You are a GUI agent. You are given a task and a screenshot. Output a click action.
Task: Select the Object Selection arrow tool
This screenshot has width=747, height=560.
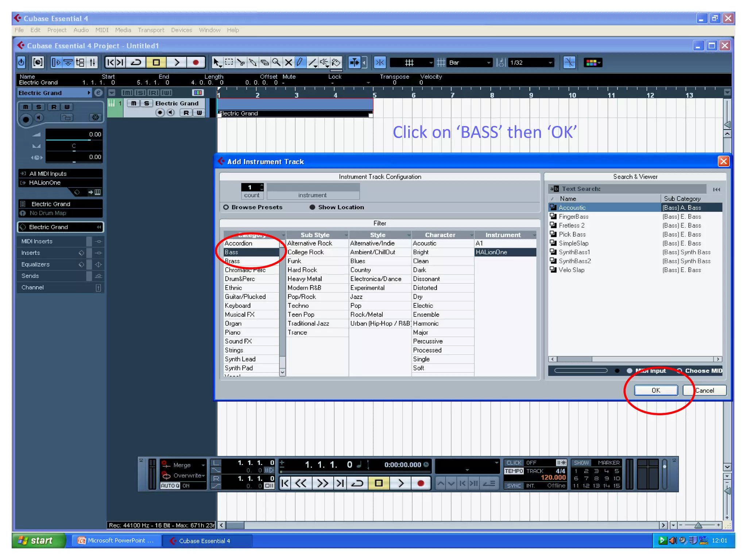(217, 63)
